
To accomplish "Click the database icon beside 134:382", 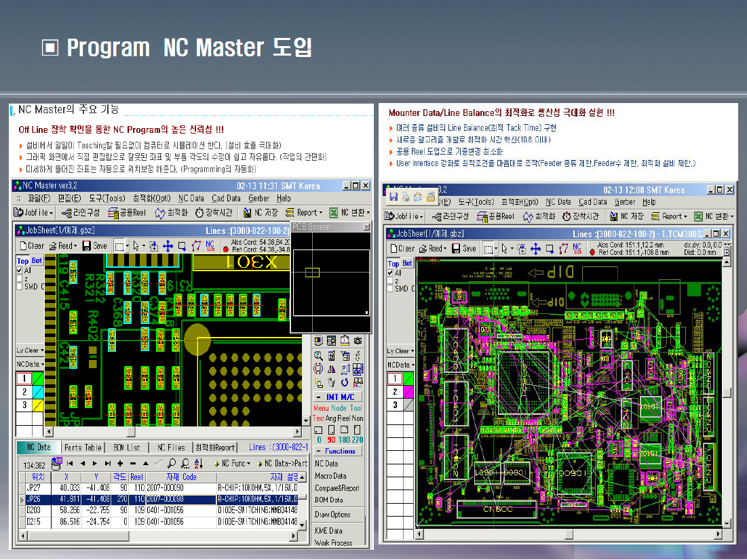I will (x=56, y=464).
